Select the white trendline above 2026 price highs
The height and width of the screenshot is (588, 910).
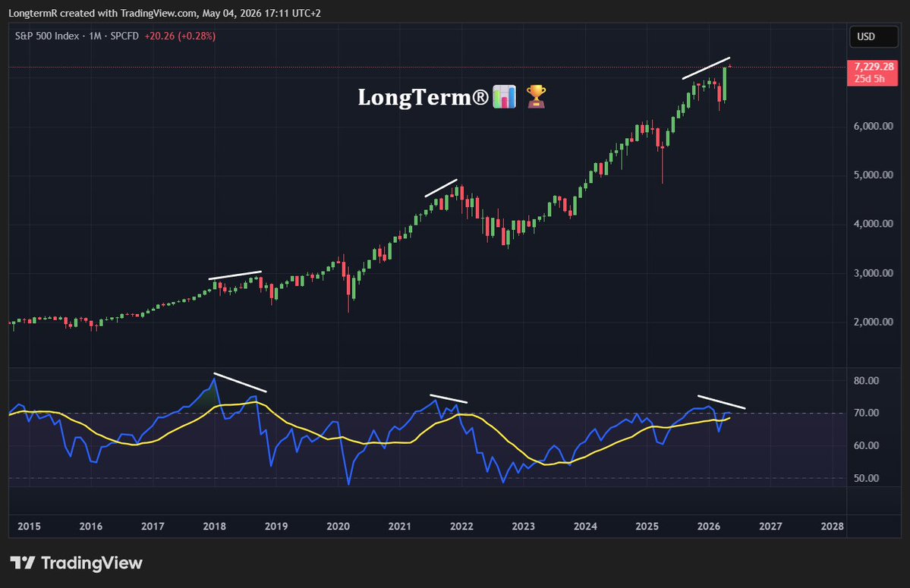706,68
